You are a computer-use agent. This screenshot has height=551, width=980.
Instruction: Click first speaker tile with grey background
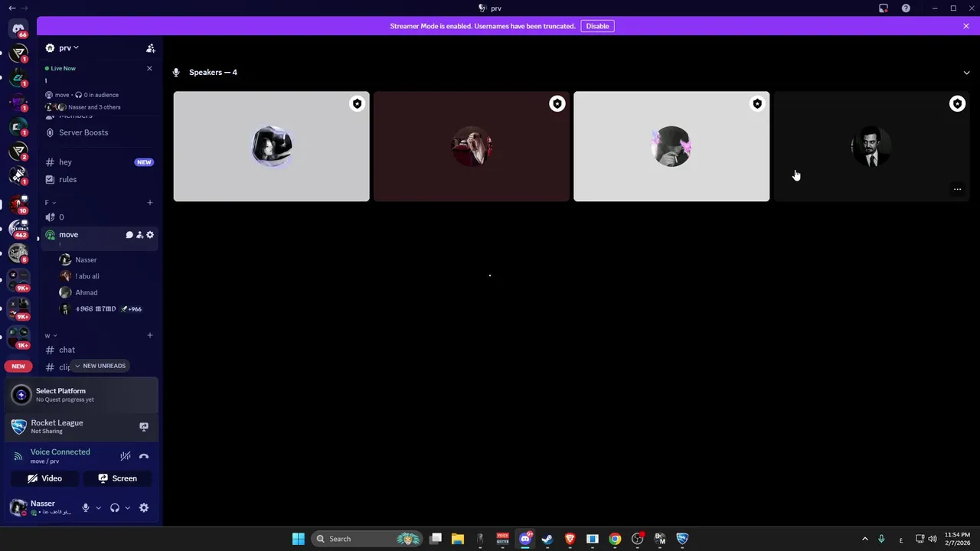(x=271, y=146)
